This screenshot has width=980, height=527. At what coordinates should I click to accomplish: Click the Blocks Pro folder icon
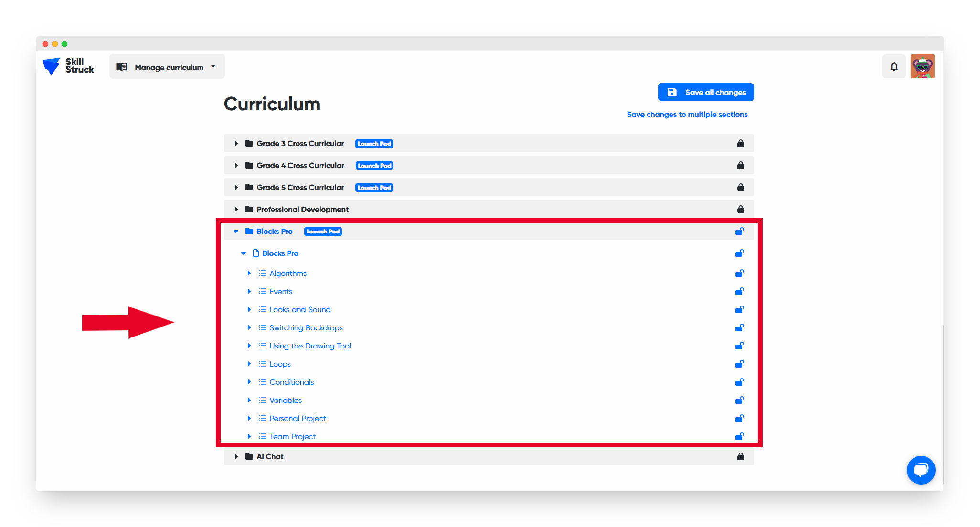pos(249,232)
